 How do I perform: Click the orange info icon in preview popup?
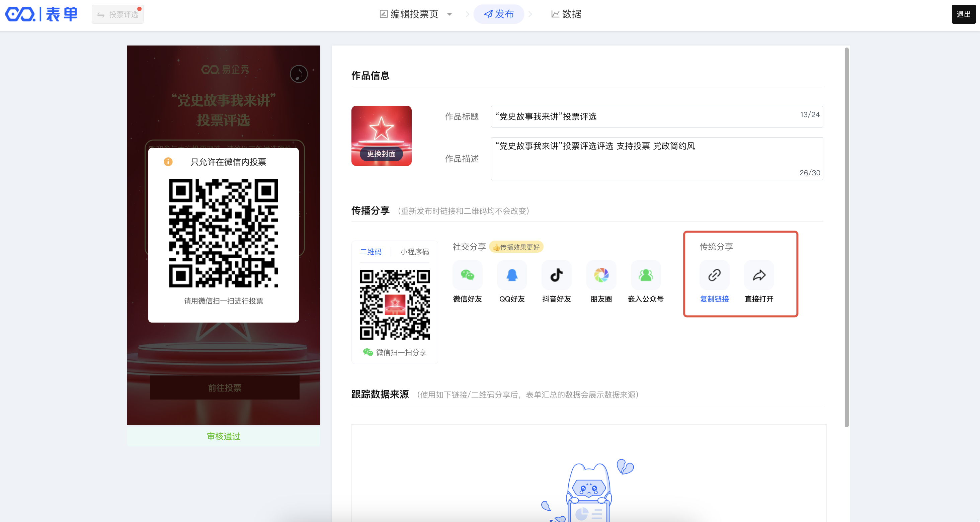click(x=168, y=162)
